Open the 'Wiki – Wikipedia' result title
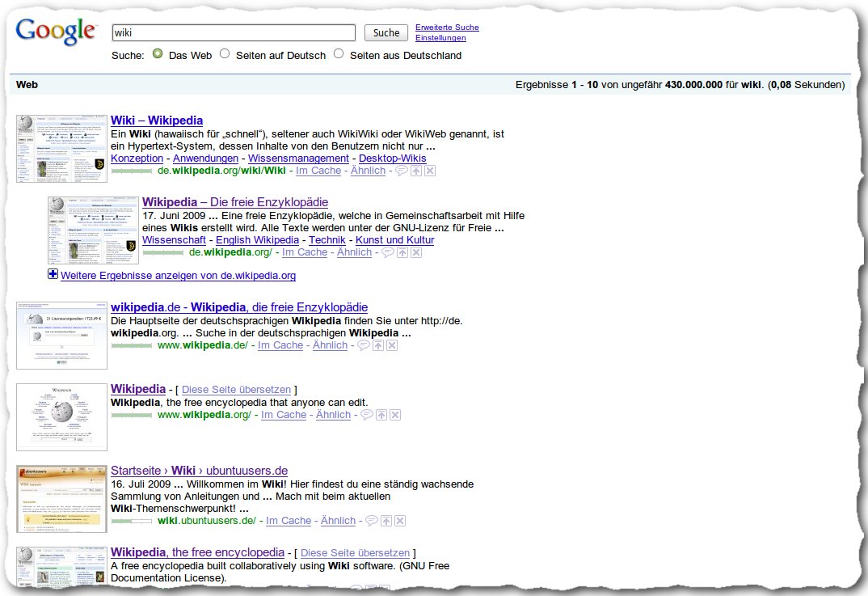This screenshot has height=596, width=868. (157, 120)
